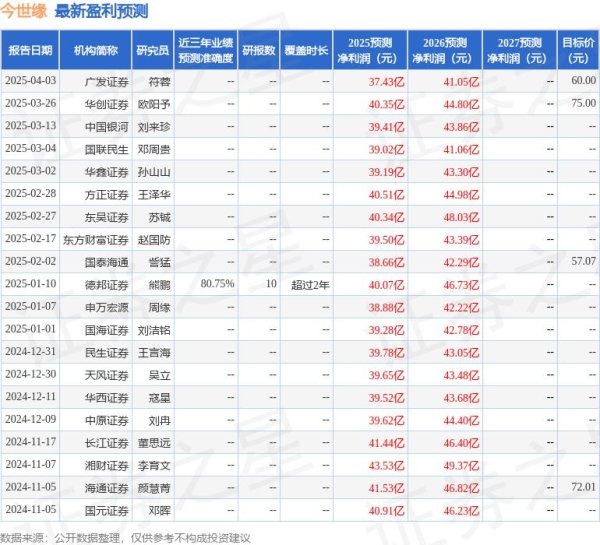Click the 49.37亿 2026 forecast value
The height and width of the screenshot is (545, 600).
(461, 465)
